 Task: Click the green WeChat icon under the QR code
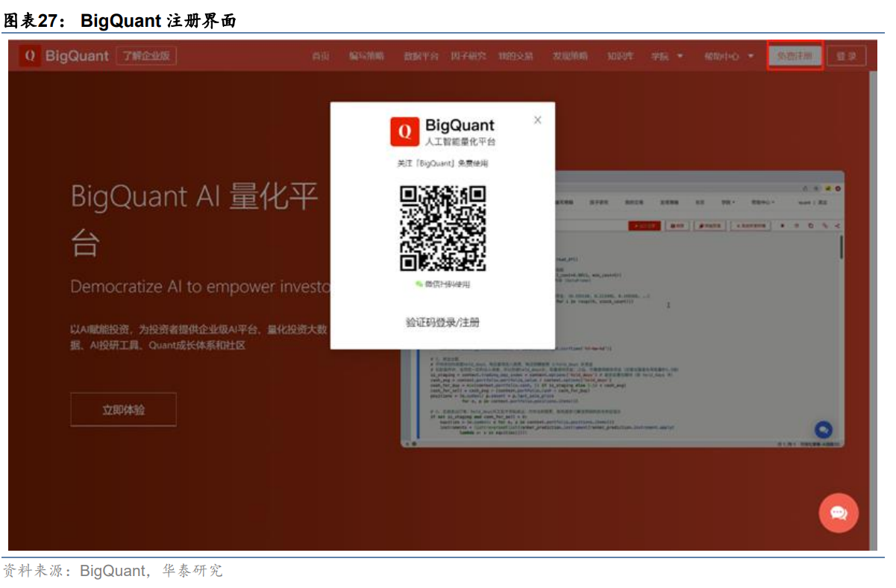point(419,284)
